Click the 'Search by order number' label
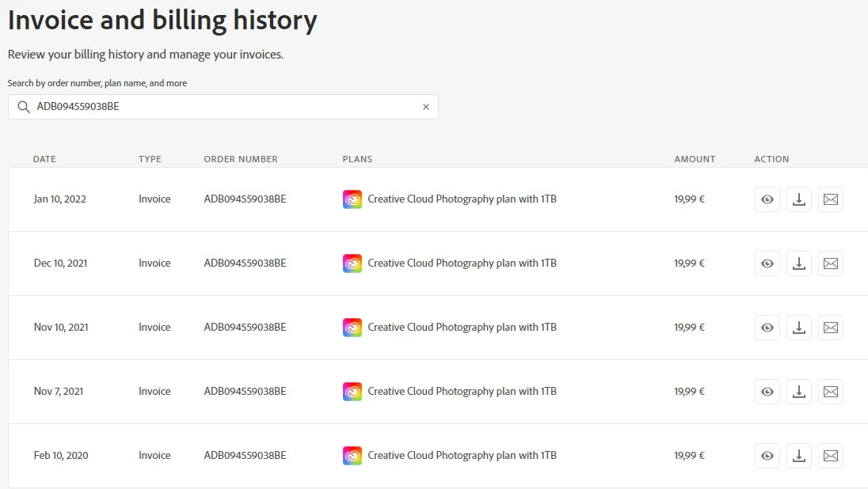Image resolution: width=868 pixels, height=489 pixels. (x=97, y=83)
